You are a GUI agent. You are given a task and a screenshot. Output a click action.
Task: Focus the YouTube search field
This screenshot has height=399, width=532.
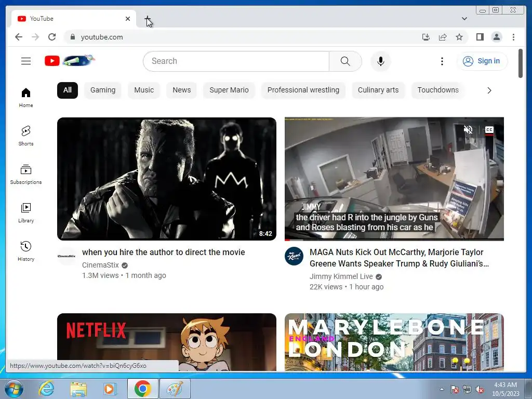click(236, 61)
